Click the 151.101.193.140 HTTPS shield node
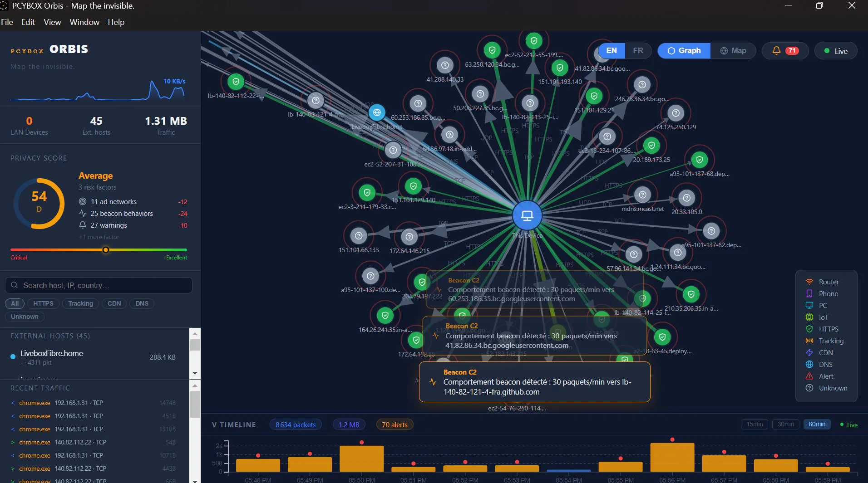The image size is (868, 483). coord(560,68)
